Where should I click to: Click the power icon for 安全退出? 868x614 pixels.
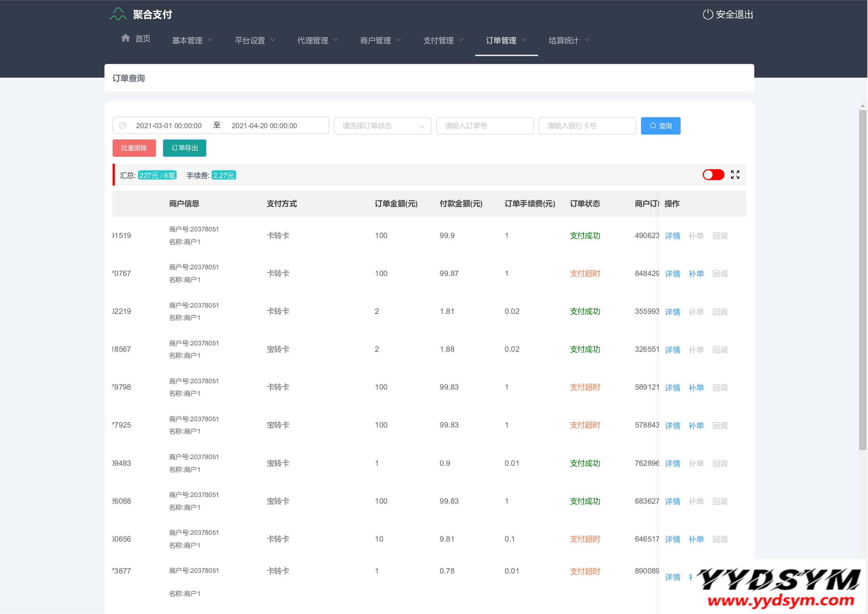tap(707, 14)
